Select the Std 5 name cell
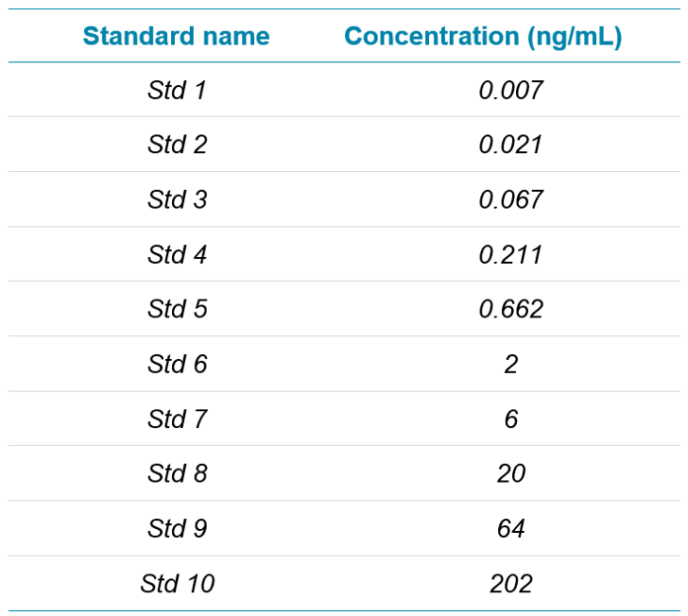Screen dimensions: 688x616 (177, 308)
